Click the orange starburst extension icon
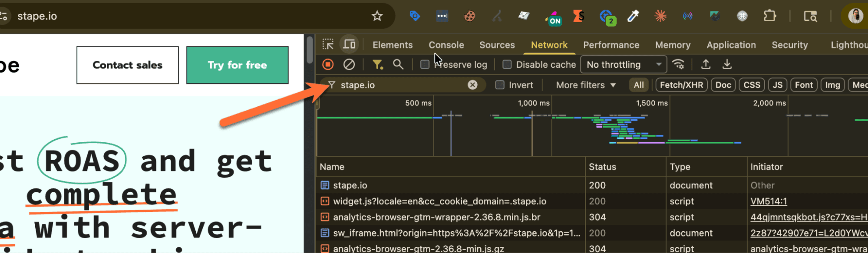 pyautogui.click(x=660, y=16)
